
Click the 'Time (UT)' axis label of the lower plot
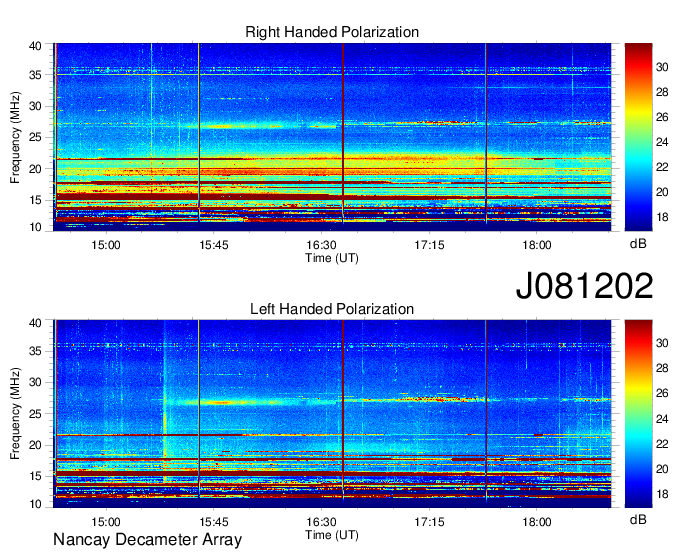(332, 535)
